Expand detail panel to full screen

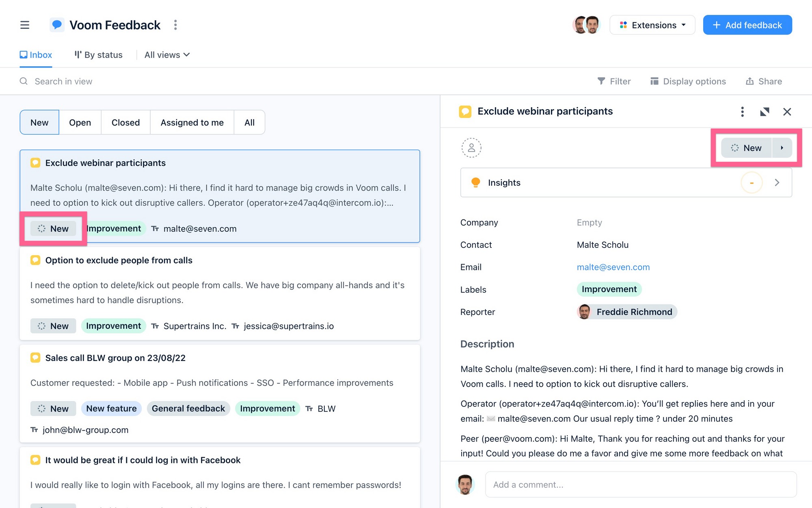[x=764, y=112]
